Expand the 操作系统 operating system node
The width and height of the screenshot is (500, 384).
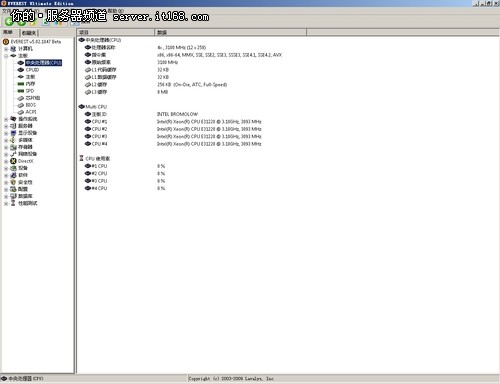6,119
